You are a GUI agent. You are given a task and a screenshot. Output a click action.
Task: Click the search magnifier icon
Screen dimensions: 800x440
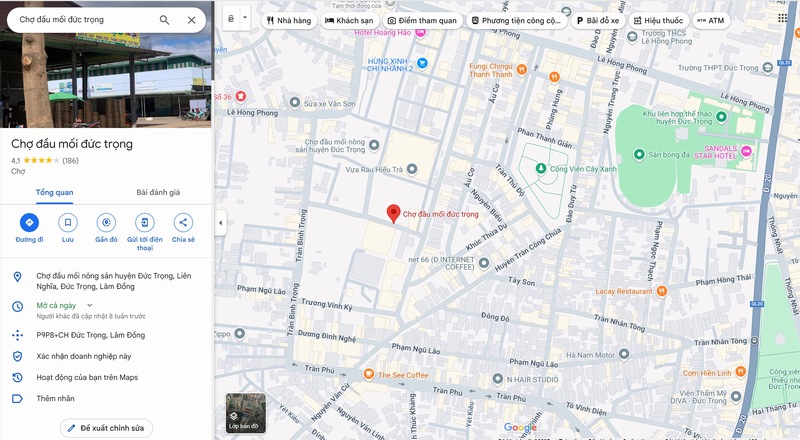point(164,20)
